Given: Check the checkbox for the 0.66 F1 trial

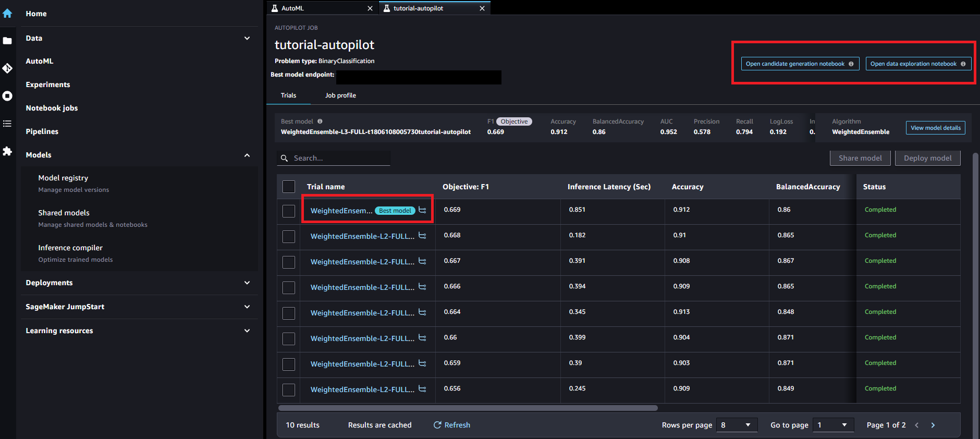Looking at the screenshot, I should [x=289, y=339].
